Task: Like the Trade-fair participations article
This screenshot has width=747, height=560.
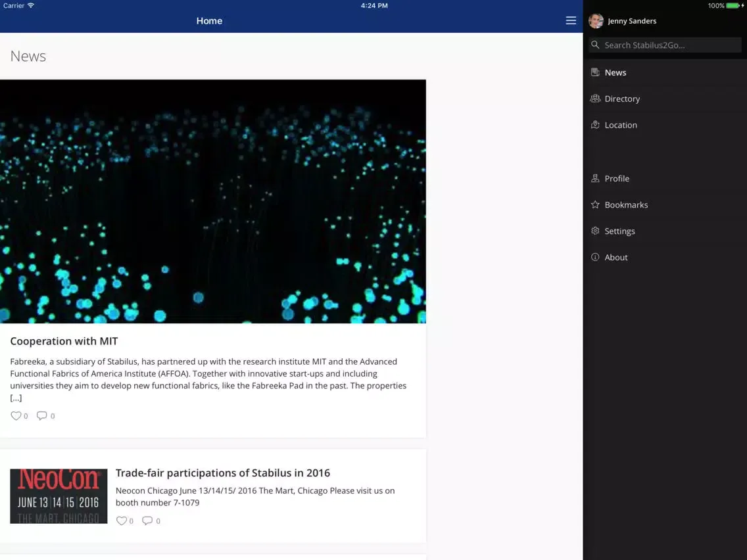Action: 122,521
